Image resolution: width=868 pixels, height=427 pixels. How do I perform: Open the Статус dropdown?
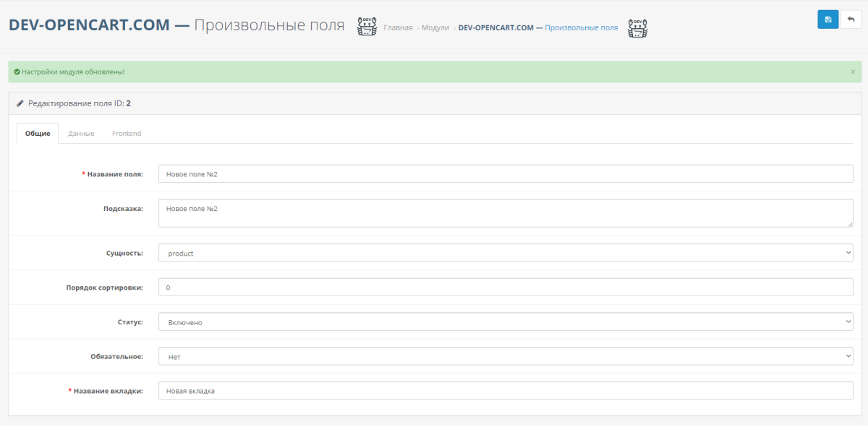click(506, 322)
